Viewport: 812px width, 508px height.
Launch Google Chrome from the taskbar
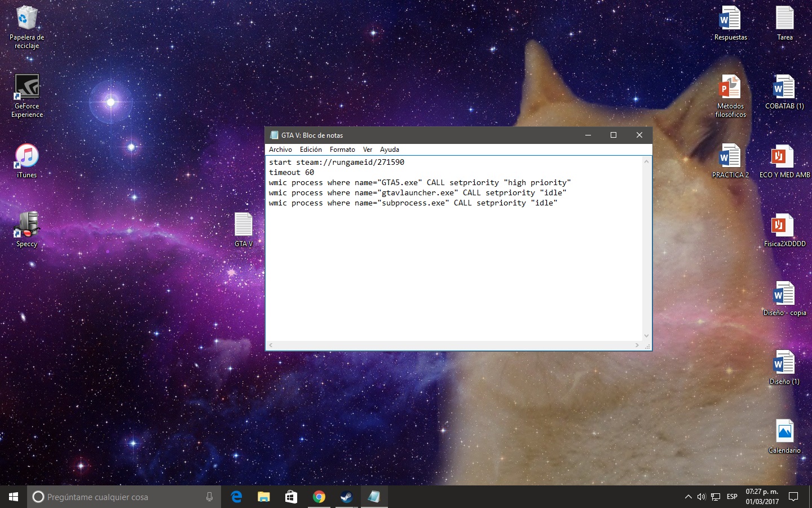click(319, 497)
